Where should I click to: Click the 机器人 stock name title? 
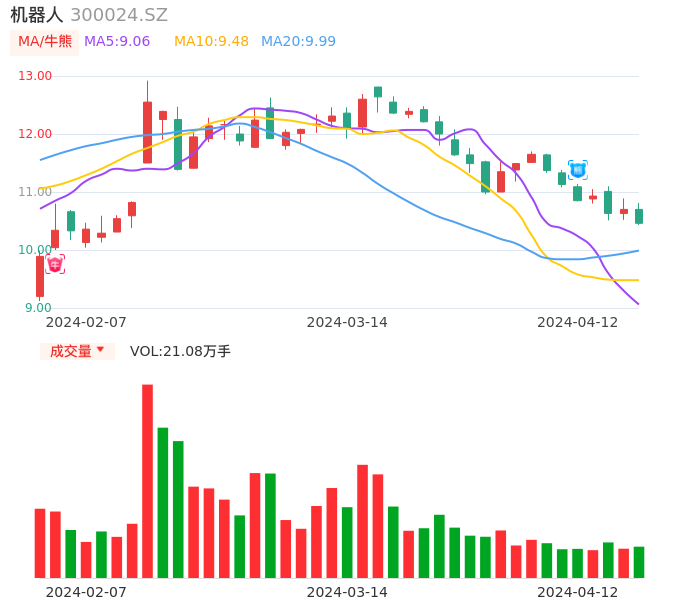(x=37, y=15)
